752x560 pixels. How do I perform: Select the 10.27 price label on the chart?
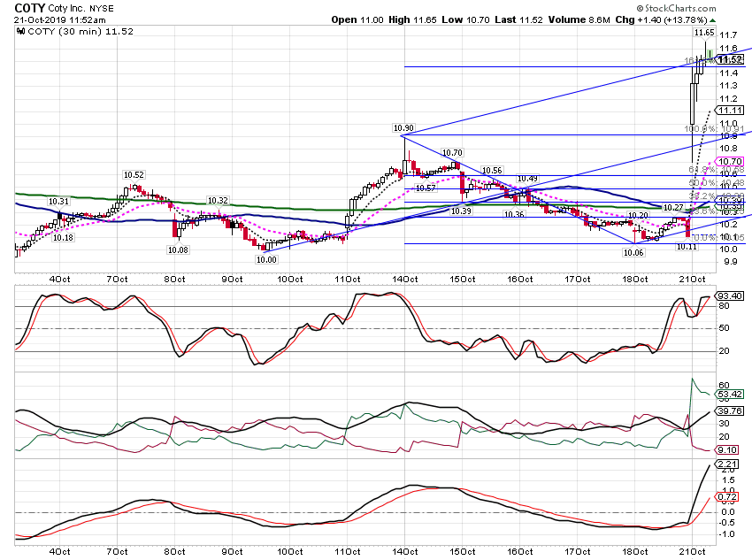(673, 208)
